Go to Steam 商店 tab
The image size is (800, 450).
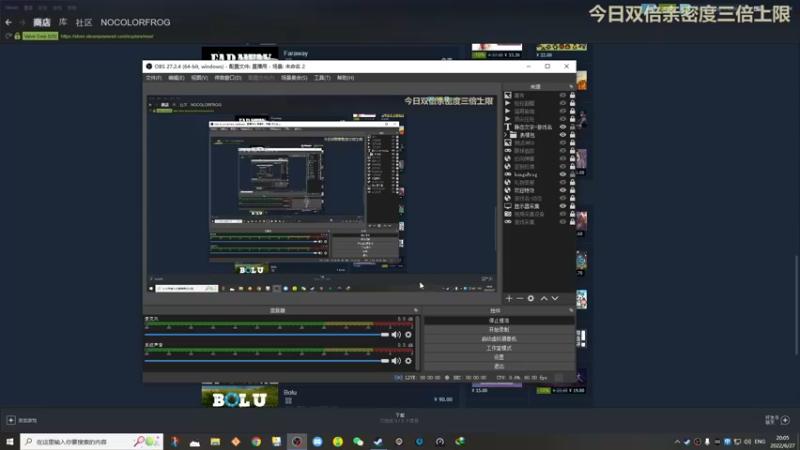pos(42,22)
